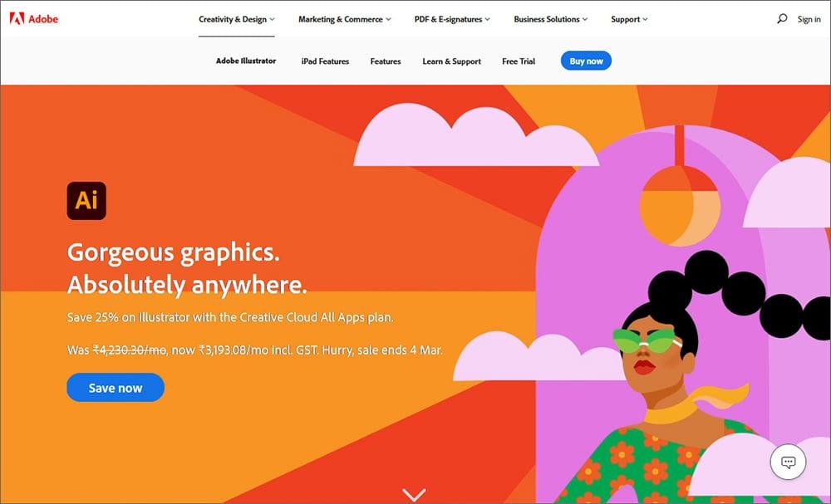The image size is (831, 504).
Task: Switch to the Features sub-nav item
Action: [x=386, y=61]
